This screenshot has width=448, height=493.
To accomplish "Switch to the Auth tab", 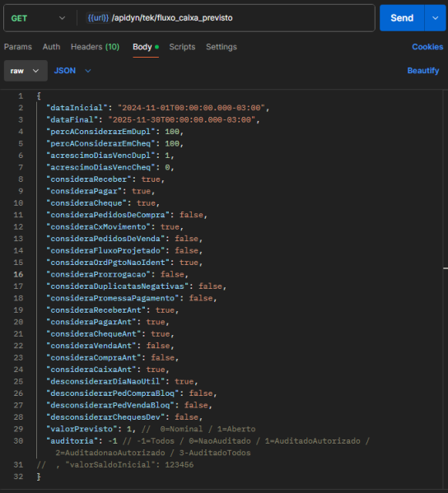I will tap(51, 47).
